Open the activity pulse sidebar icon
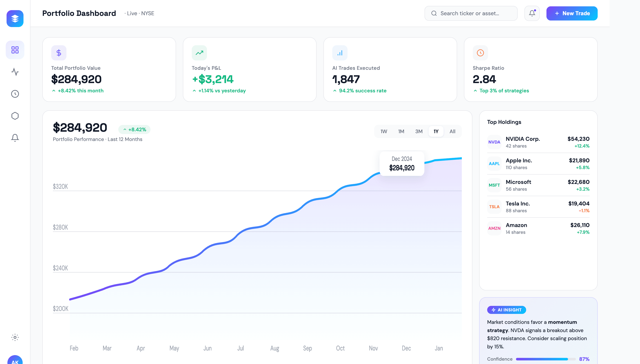640x364 pixels. click(15, 72)
